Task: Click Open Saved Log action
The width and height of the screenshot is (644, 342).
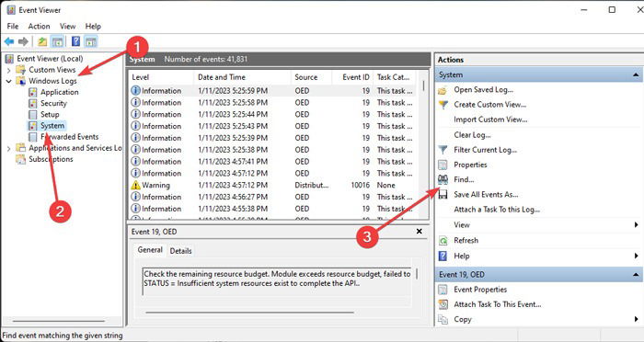Action: [x=483, y=89]
